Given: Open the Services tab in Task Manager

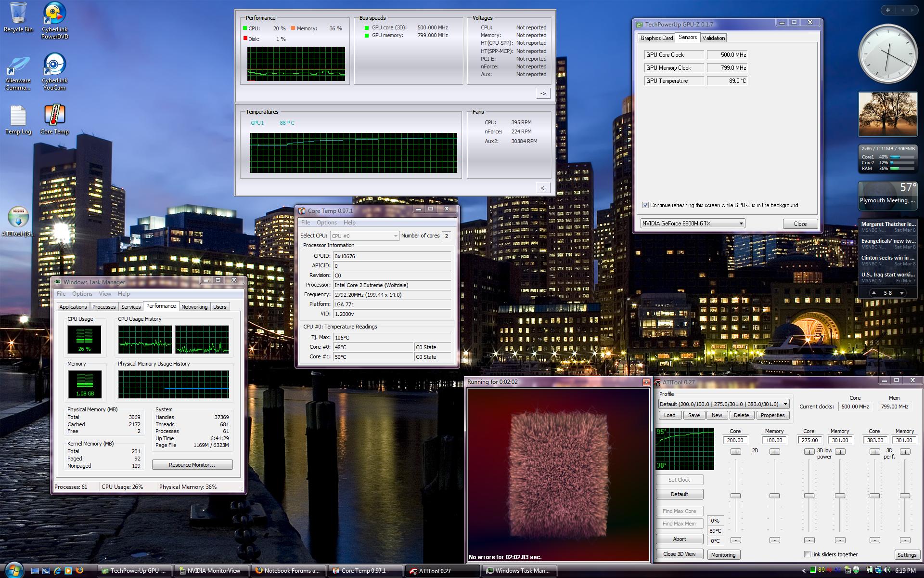Looking at the screenshot, I should (131, 307).
